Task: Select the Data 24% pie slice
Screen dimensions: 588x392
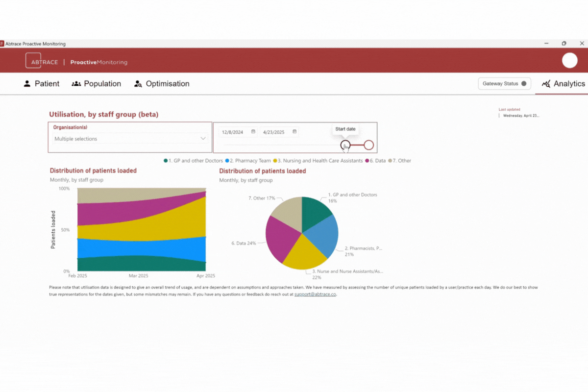Action: (279, 237)
